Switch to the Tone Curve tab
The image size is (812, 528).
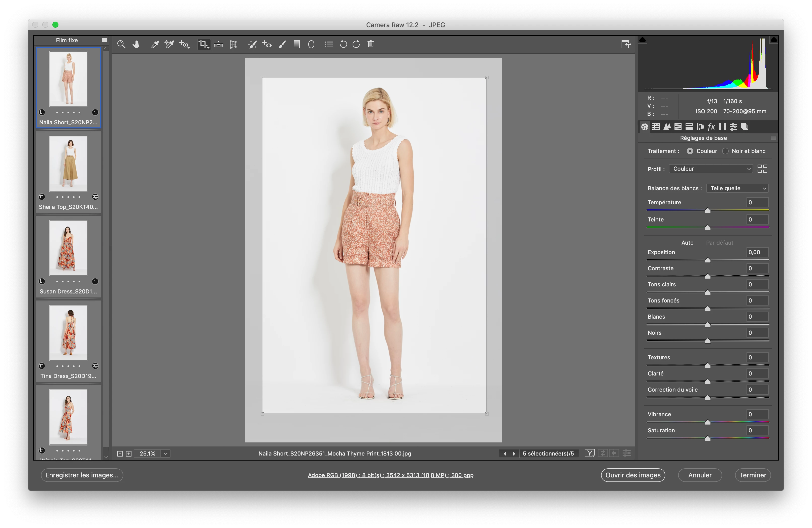coord(656,127)
